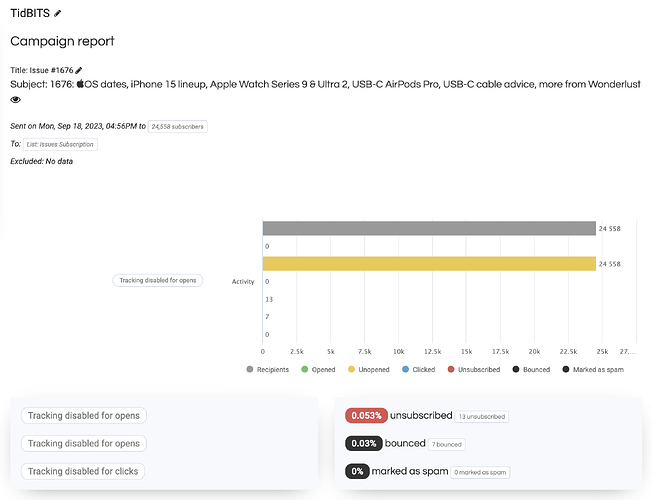
Task: Open the 13 unsubscribed list badge
Action: tap(482, 416)
